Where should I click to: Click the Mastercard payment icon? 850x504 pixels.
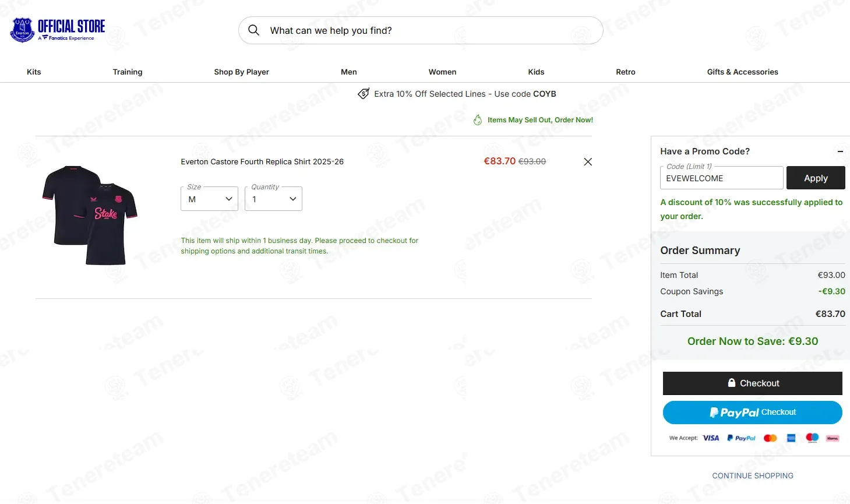770,438
